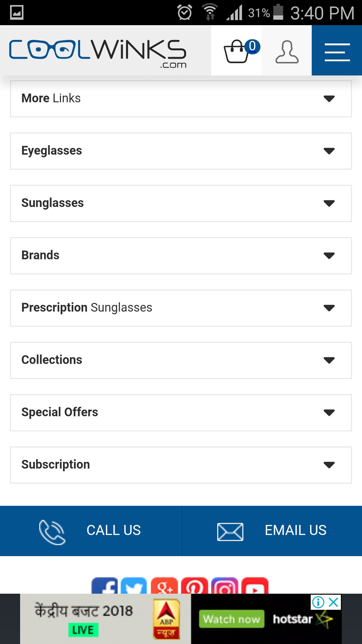Visit the Twitter social page
Screen dimensions: 362x644
pyautogui.click(x=134, y=586)
